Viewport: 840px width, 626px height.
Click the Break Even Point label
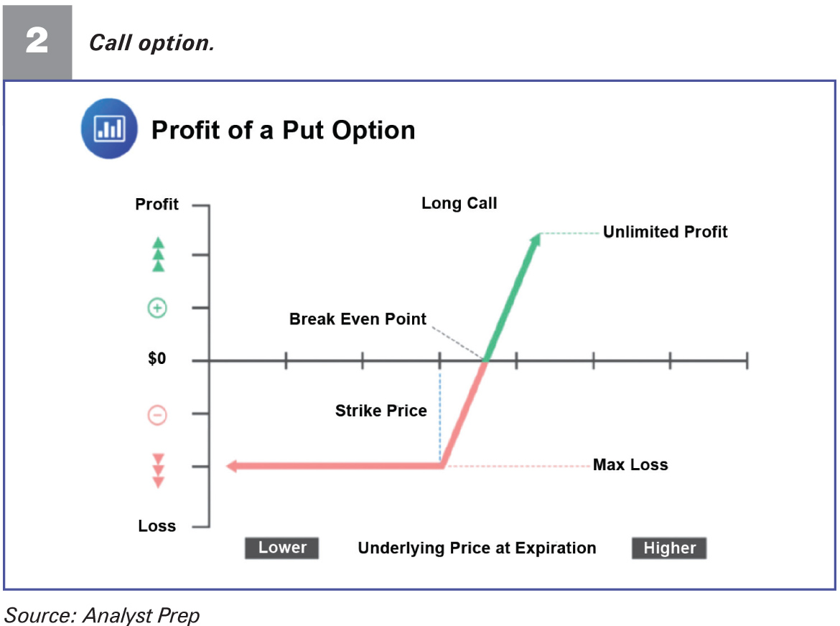pos(358,319)
